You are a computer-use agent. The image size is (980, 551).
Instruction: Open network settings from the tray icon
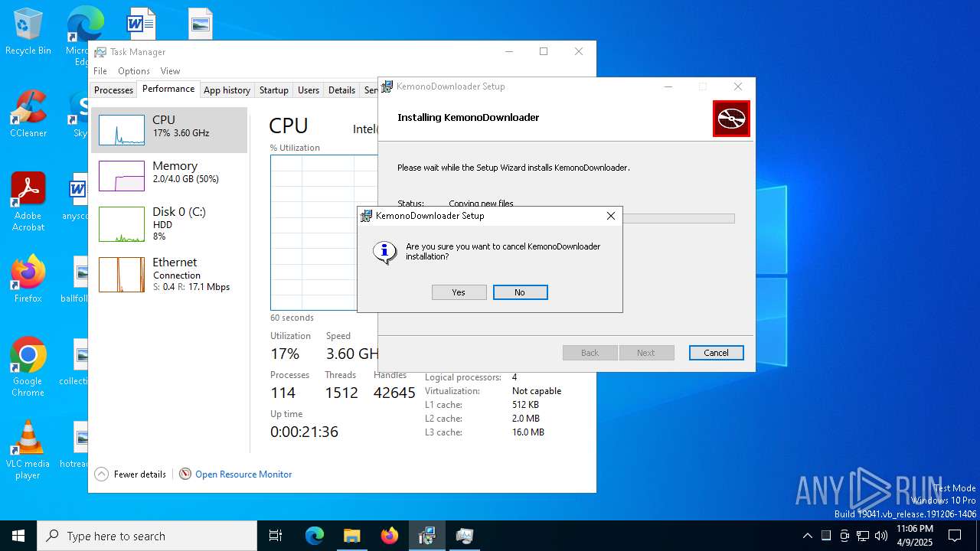click(863, 536)
